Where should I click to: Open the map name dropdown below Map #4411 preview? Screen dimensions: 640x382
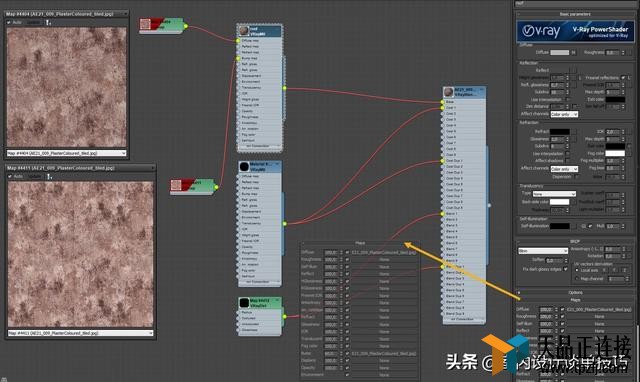tap(80, 333)
